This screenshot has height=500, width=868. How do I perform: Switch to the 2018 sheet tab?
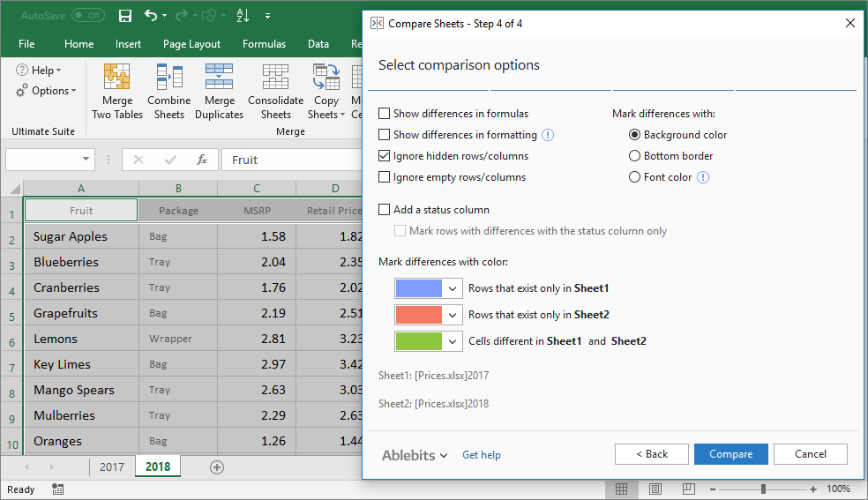(x=158, y=466)
